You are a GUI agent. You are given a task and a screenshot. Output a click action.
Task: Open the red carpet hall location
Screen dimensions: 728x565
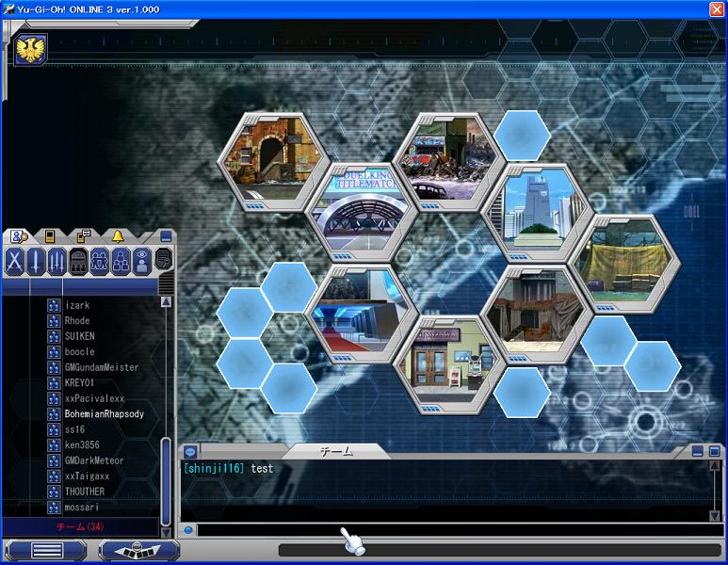tap(362, 314)
